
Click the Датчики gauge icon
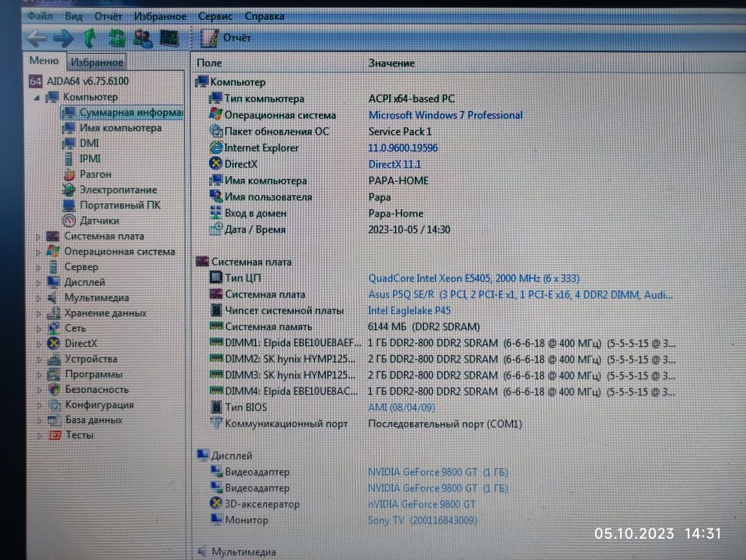tap(69, 220)
